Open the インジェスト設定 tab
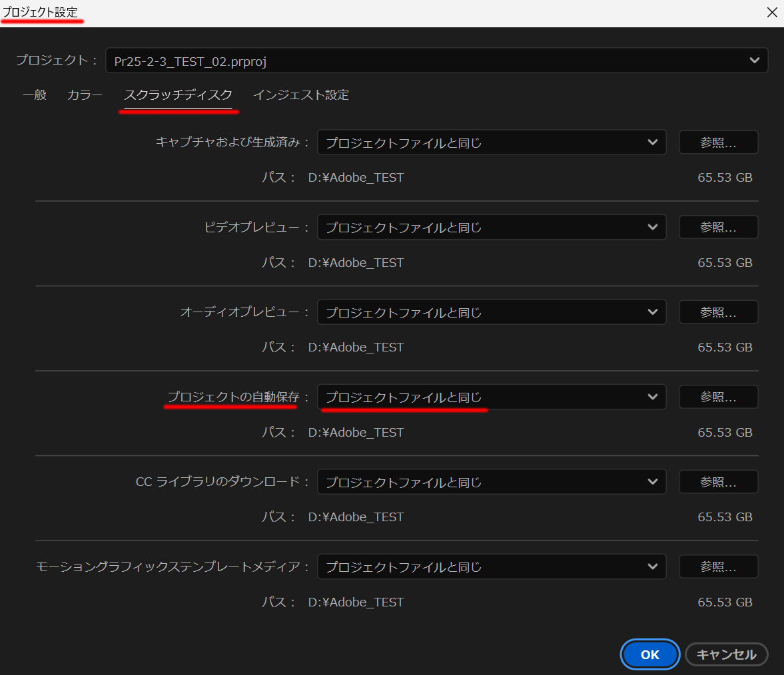The width and height of the screenshot is (784, 675). (300, 95)
